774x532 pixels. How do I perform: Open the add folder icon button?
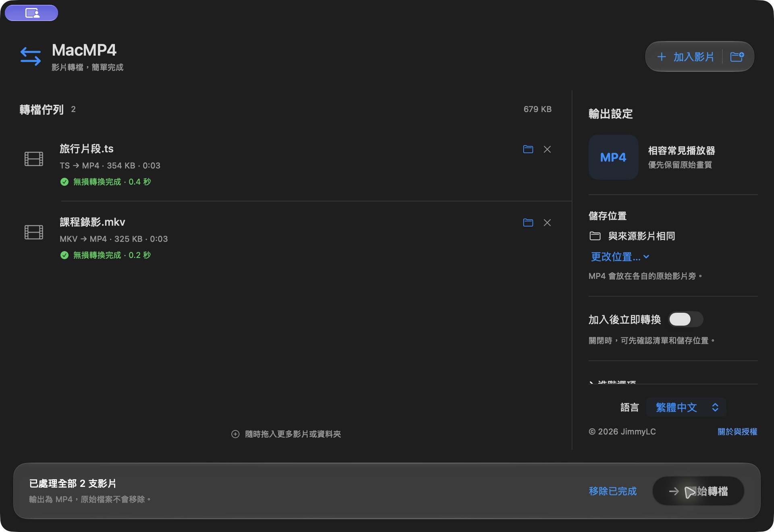click(737, 57)
